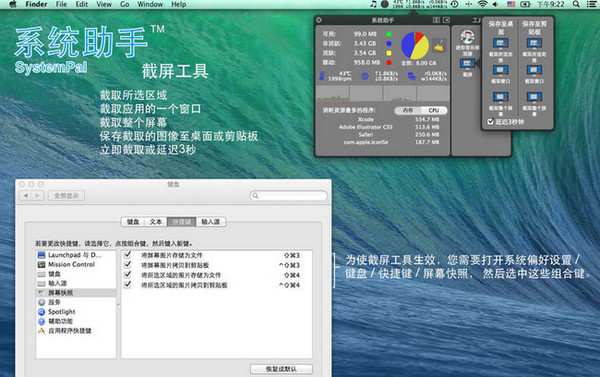This screenshot has height=377, width=600.
Task: Capture selected region to desktop icon
Action: [x=501, y=43]
